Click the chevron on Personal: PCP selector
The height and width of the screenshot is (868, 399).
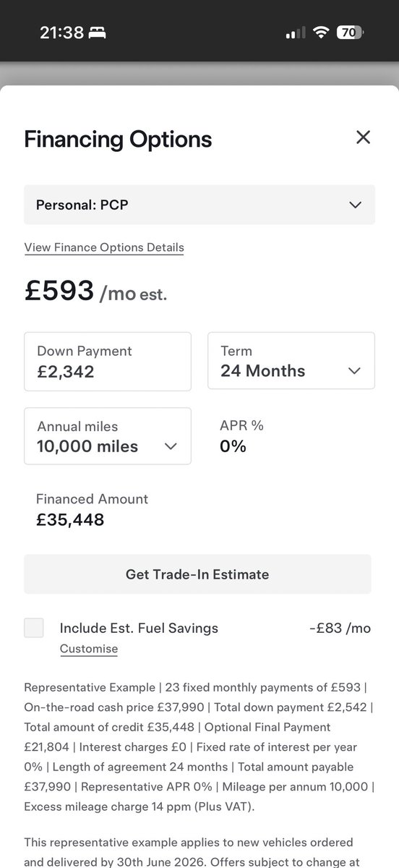tap(355, 205)
